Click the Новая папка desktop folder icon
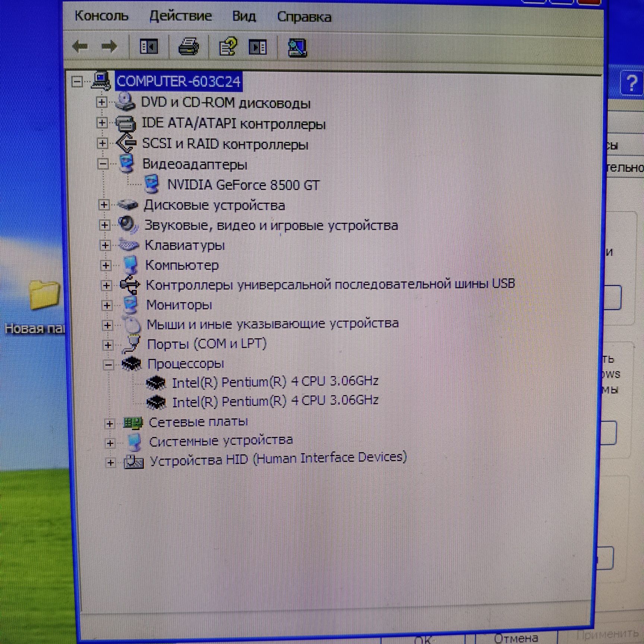 click(45, 295)
